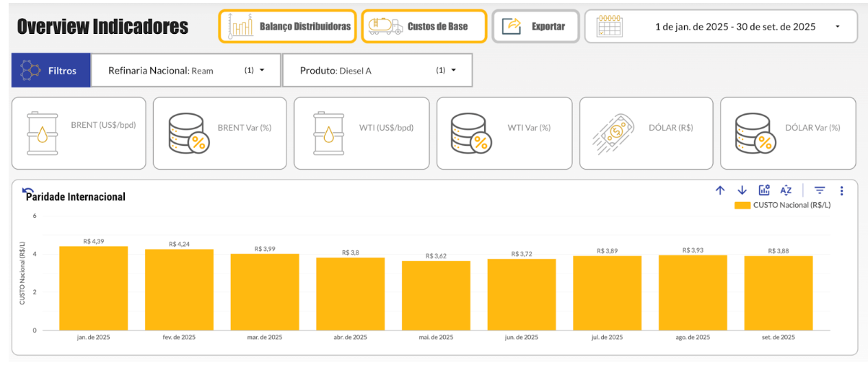This screenshot has height=368, width=868.
Task: Click the drill down arrow icon
Action: click(742, 190)
